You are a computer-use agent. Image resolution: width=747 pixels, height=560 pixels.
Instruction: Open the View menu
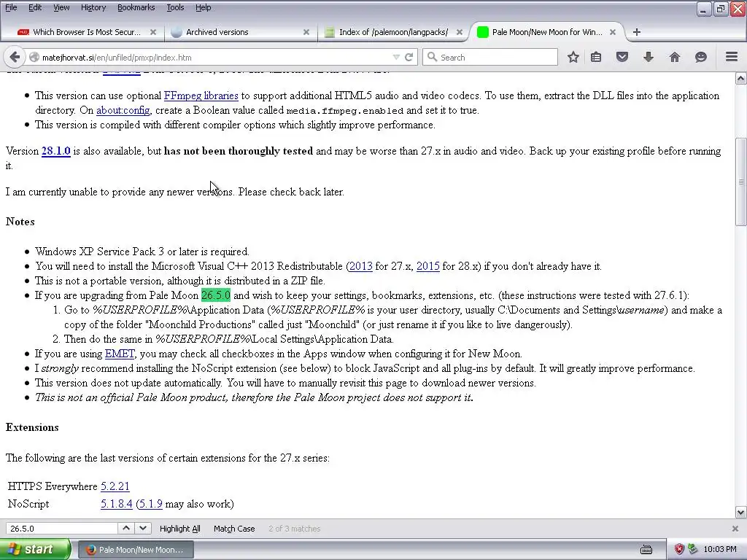[61, 7]
